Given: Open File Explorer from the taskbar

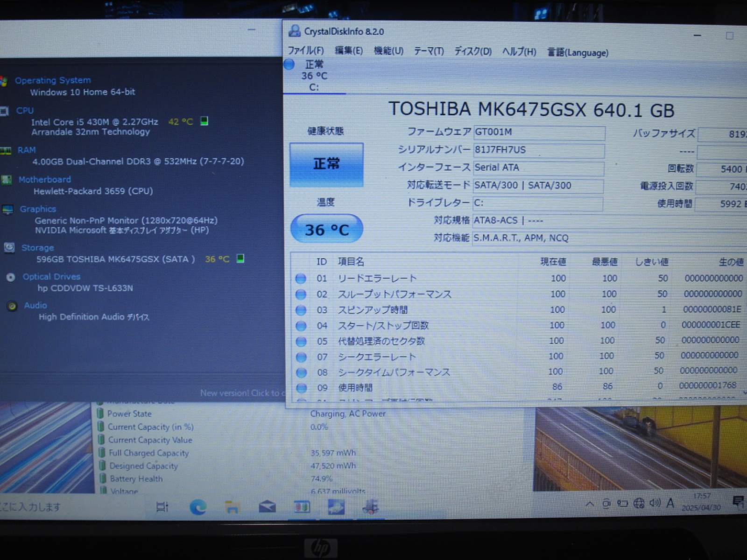Looking at the screenshot, I should tap(232, 507).
